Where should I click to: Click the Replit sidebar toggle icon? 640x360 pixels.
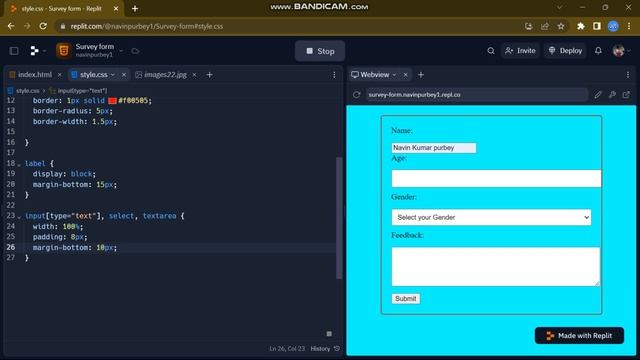(14, 51)
